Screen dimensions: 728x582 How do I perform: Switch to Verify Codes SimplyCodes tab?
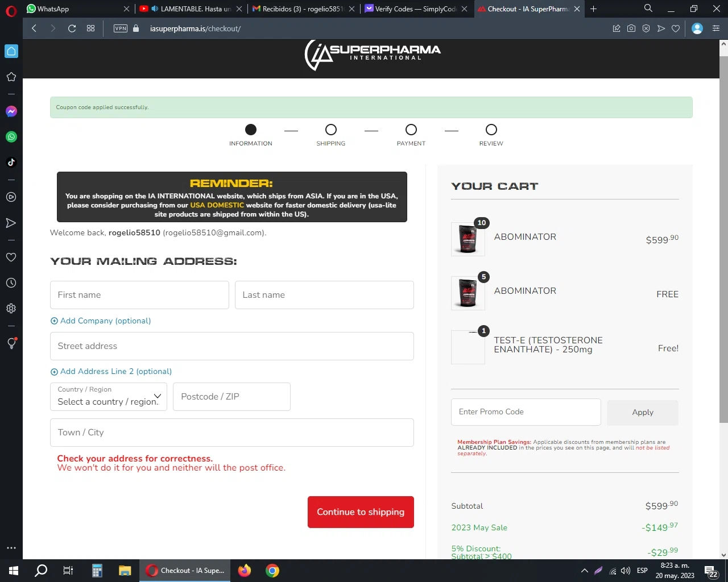point(416,9)
